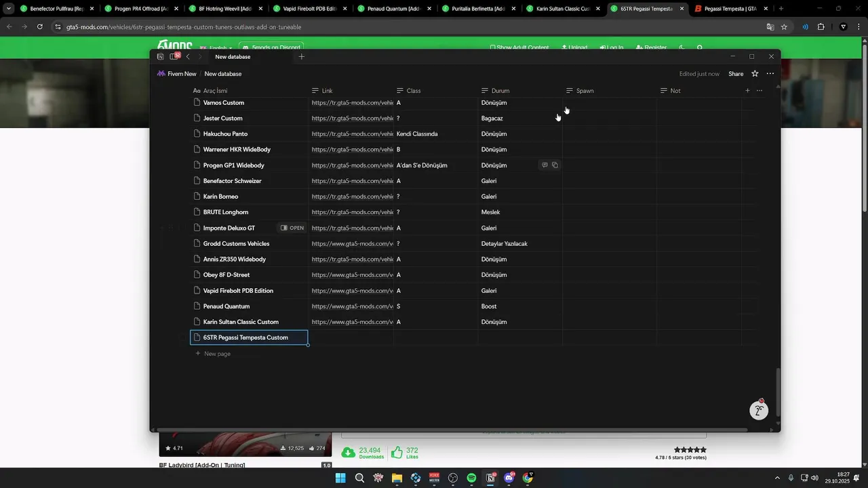The height and width of the screenshot is (488, 868).
Task: Bookmark the page with Chrome's star icon
Action: tap(784, 27)
